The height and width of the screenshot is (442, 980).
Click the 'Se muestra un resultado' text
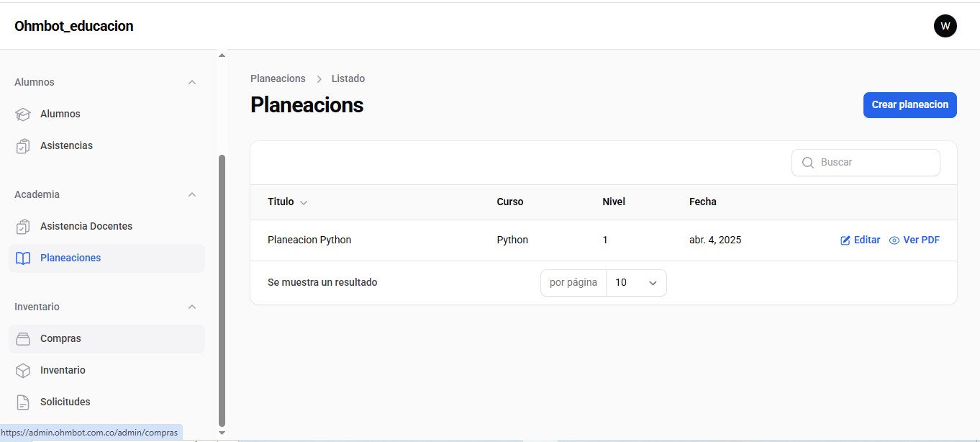[x=322, y=282]
